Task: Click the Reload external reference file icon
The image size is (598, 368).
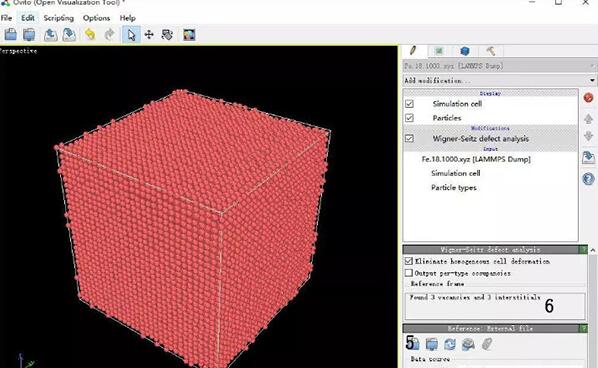Action: [450, 344]
